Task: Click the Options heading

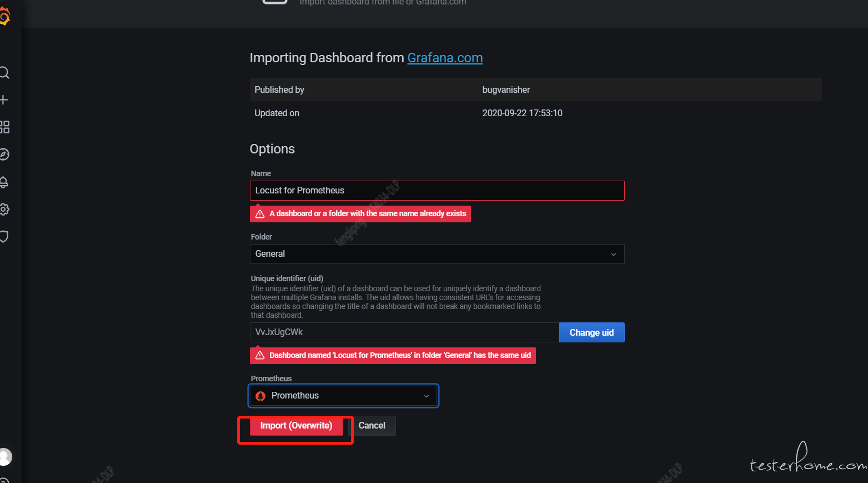Action: tap(272, 149)
